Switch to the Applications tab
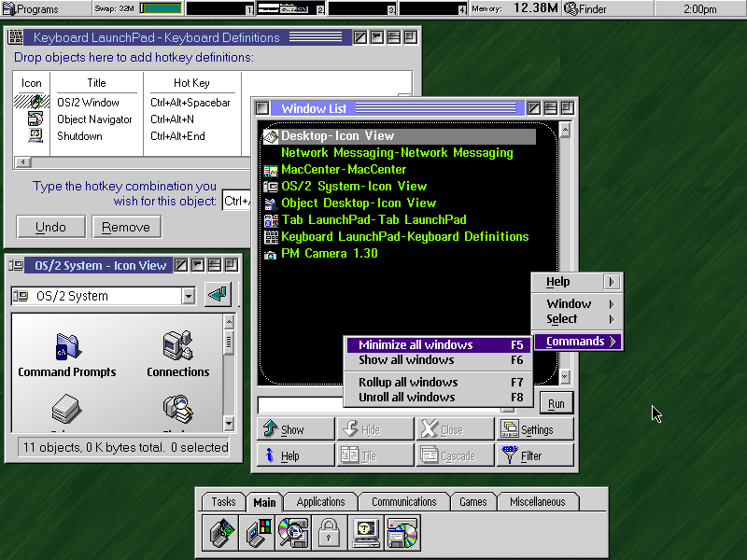Viewport: 747px width, 560px height. pos(320,502)
